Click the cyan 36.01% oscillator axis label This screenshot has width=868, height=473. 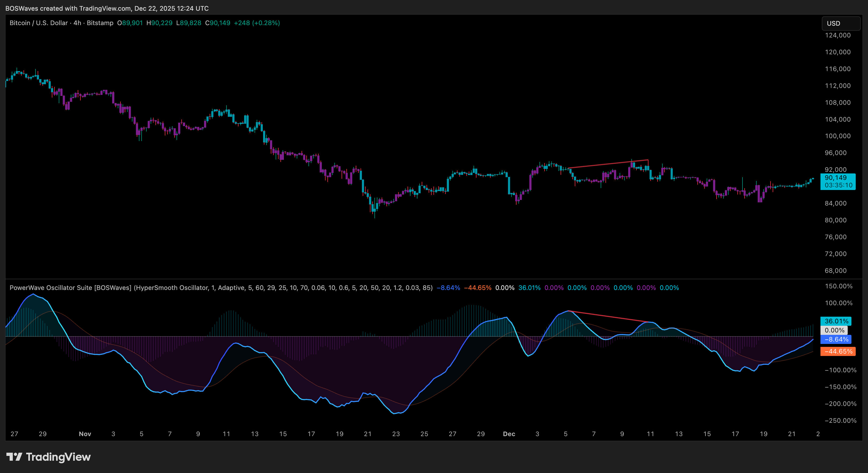coord(836,321)
